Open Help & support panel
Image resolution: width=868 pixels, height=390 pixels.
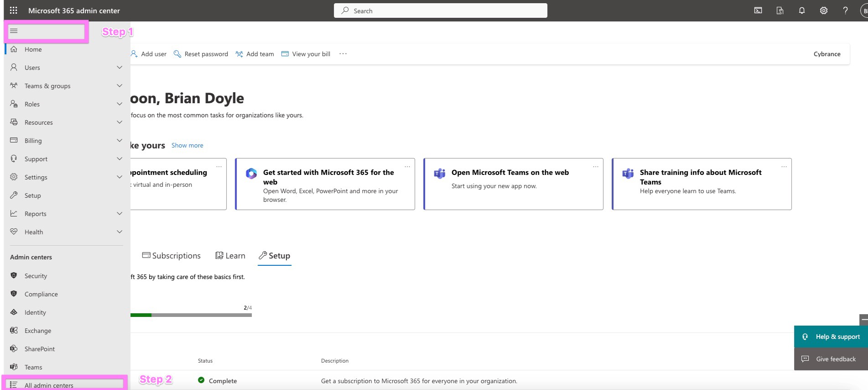831,337
